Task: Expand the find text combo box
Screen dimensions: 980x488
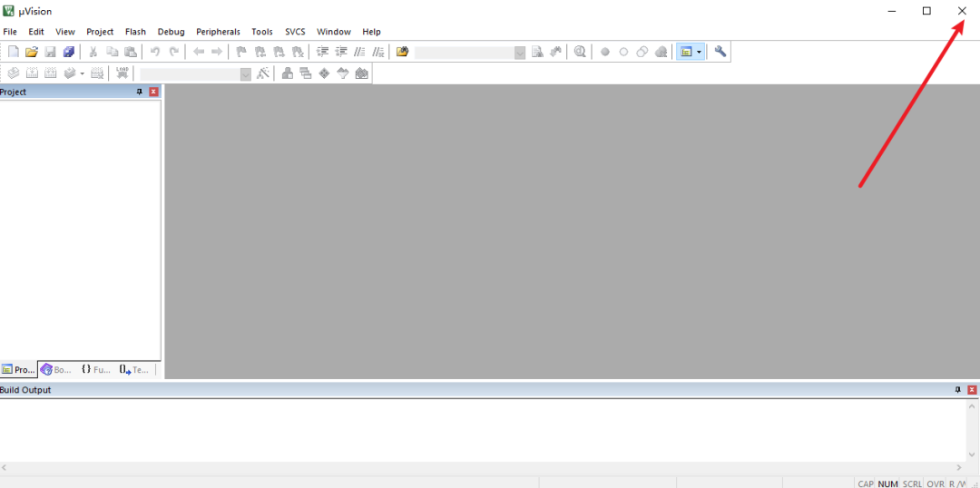Action: click(x=520, y=53)
